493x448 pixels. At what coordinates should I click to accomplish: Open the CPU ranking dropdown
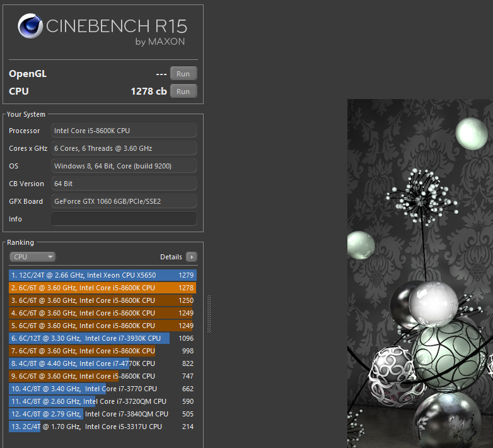[x=32, y=257]
